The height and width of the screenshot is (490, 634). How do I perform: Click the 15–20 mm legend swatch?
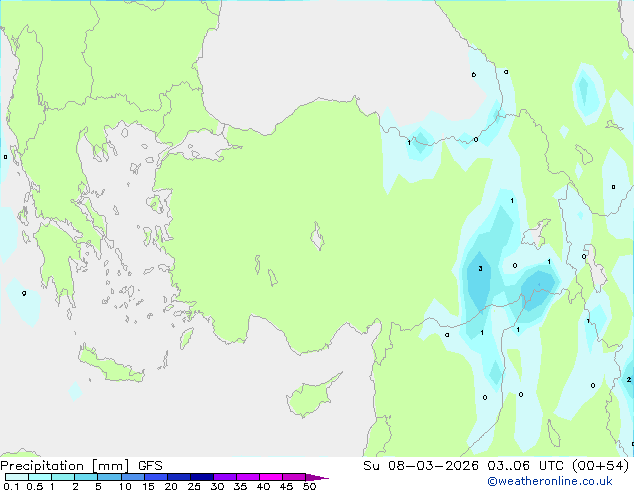click(x=155, y=477)
